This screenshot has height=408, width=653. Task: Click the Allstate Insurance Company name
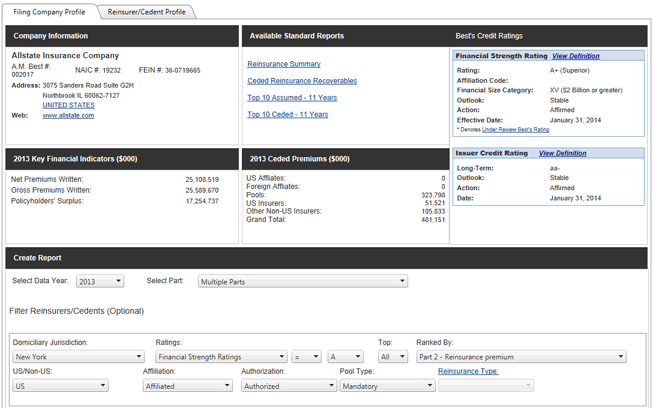coord(65,55)
